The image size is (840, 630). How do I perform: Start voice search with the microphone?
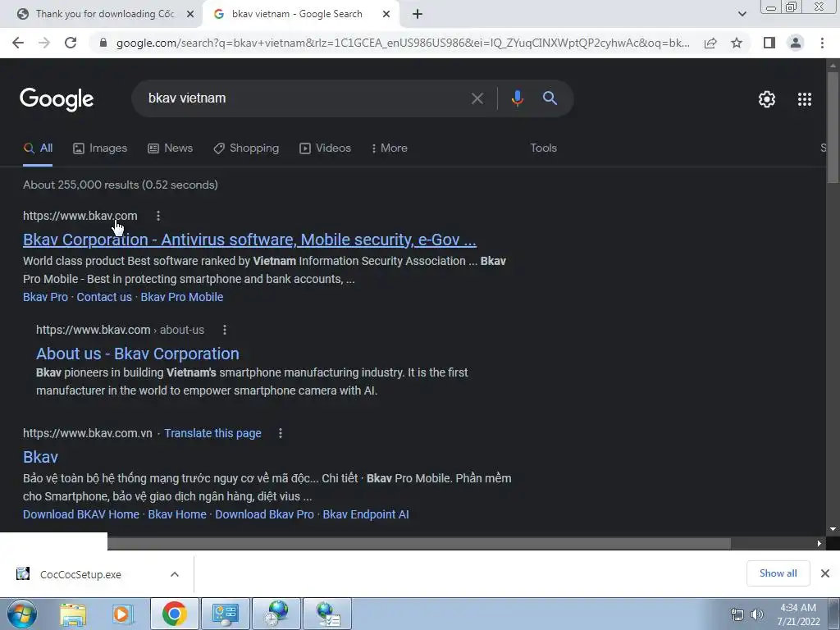517,98
